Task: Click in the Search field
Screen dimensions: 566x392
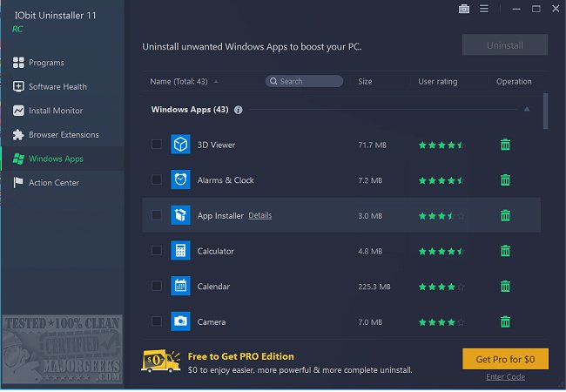Action: point(304,81)
